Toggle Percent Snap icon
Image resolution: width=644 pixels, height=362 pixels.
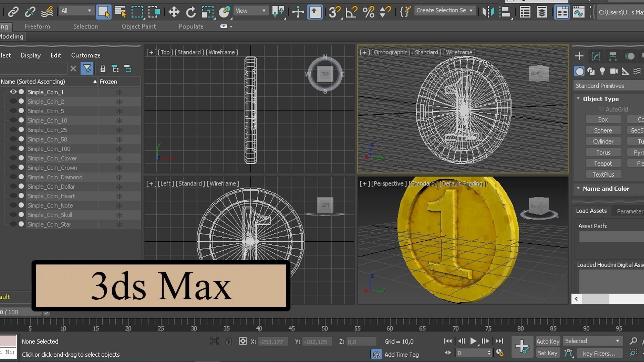coord(368,12)
